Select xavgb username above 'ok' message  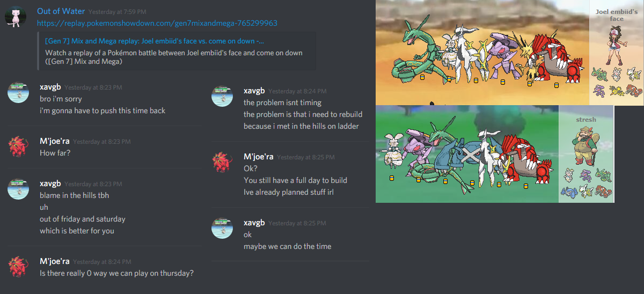[x=254, y=222]
